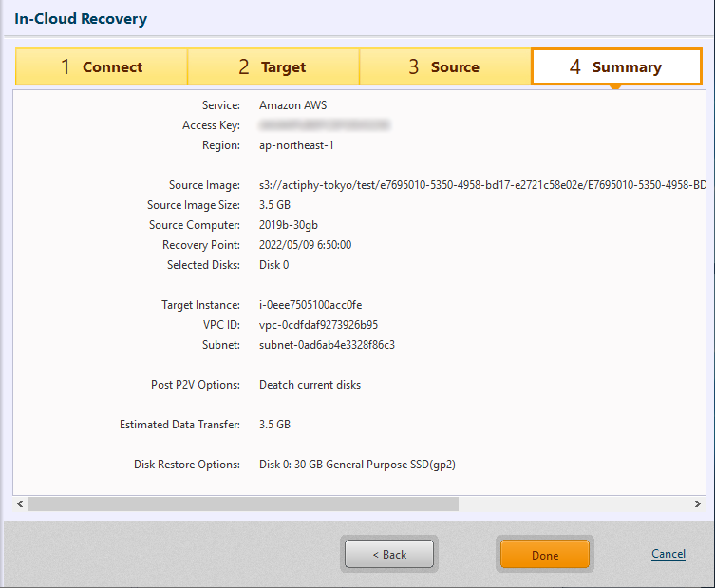Switch to the Target step tab

point(273,67)
